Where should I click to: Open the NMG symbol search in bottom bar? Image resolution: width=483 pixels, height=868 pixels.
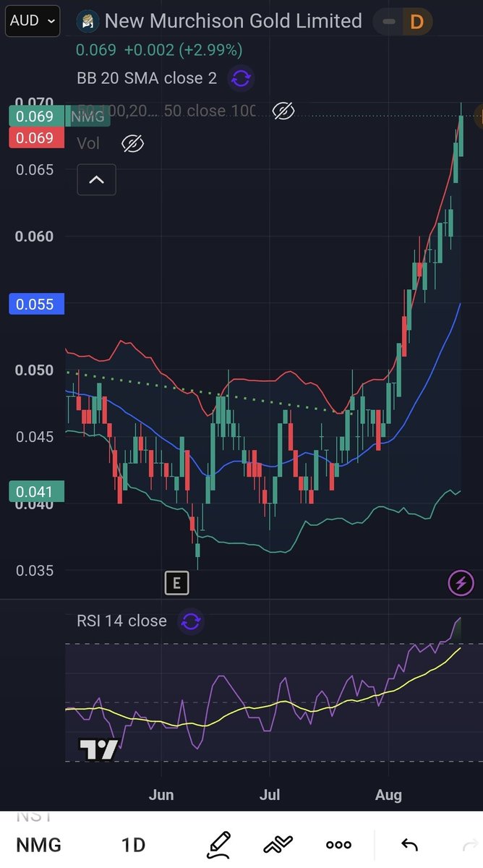(x=38, y=844)
